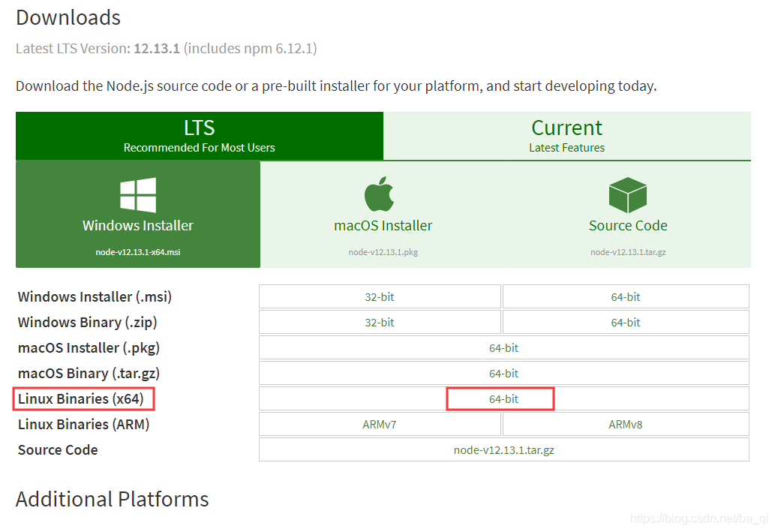This screenshot has width=775, height=532.
Task: Switch to the Current Latest Features tab
Action: coord(567,136)
